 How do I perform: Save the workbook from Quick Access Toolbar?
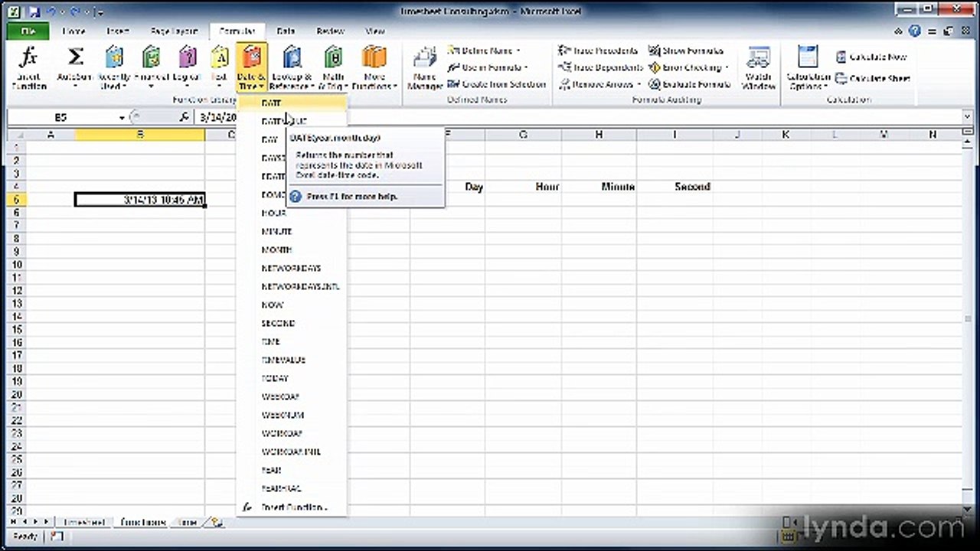[34, 11]
